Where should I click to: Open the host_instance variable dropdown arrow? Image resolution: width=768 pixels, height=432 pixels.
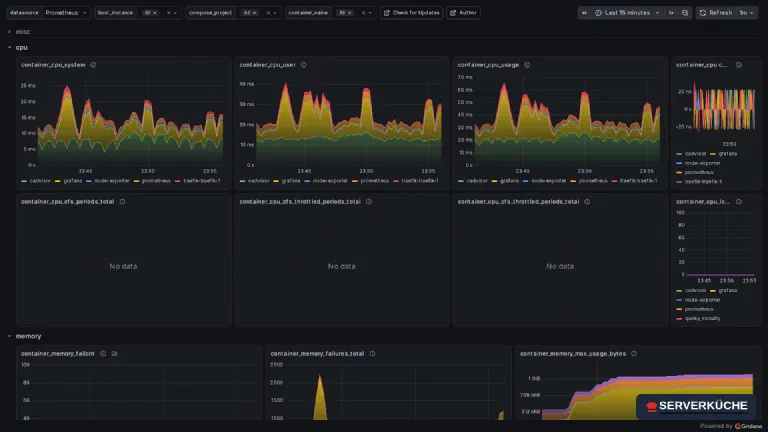pyautogui.click(x=175, y=13)
